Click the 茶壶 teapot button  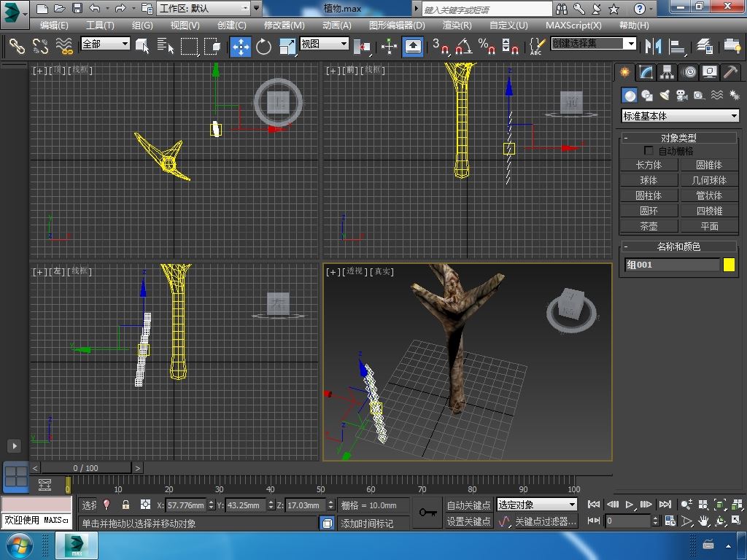click(649, 226)
